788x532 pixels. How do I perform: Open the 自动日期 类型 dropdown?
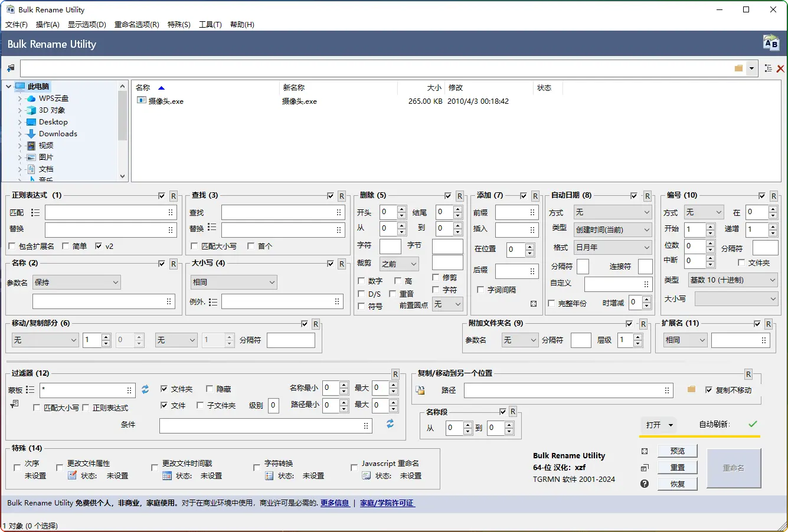[x=613, y=229]
